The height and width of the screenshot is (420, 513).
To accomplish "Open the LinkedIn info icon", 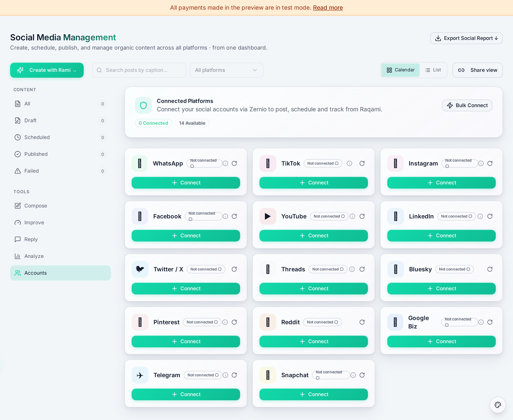I will (480, 216).
